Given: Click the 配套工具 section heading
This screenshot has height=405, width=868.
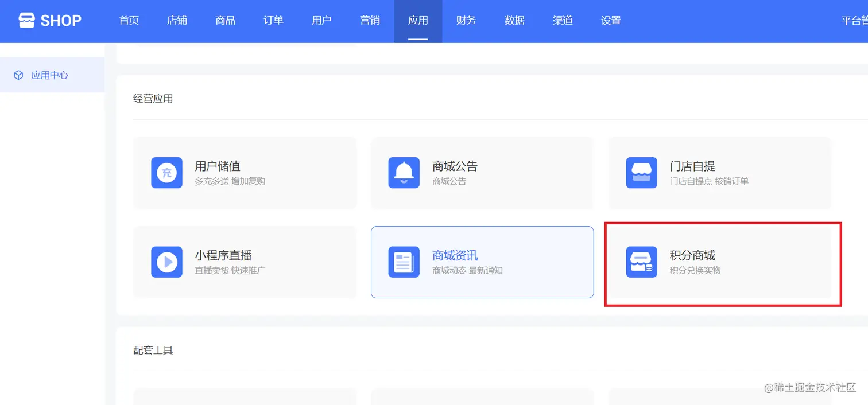Looking at the screenshot, I should click(153, 350).
